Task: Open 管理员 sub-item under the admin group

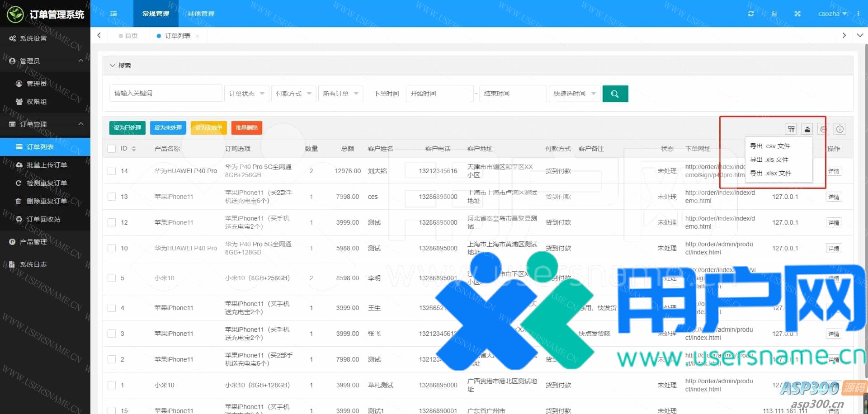Action: (x=45, y=84)
